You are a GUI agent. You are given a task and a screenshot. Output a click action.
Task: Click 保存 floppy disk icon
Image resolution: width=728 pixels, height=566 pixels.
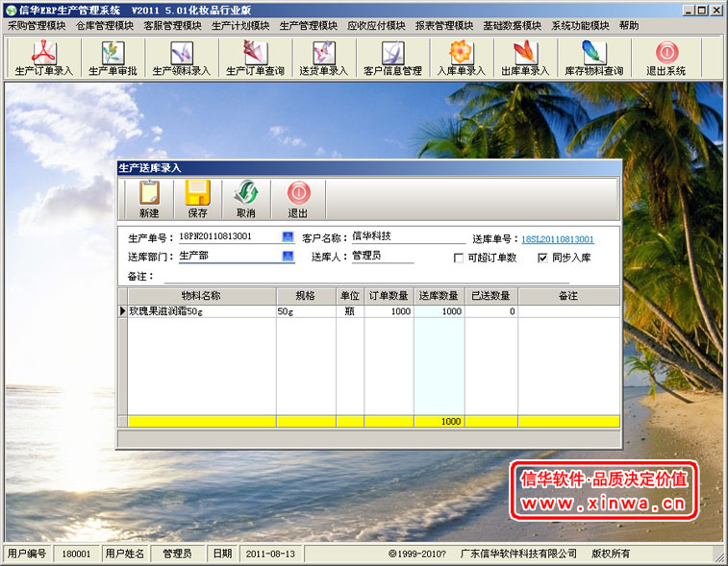point(197,199)
